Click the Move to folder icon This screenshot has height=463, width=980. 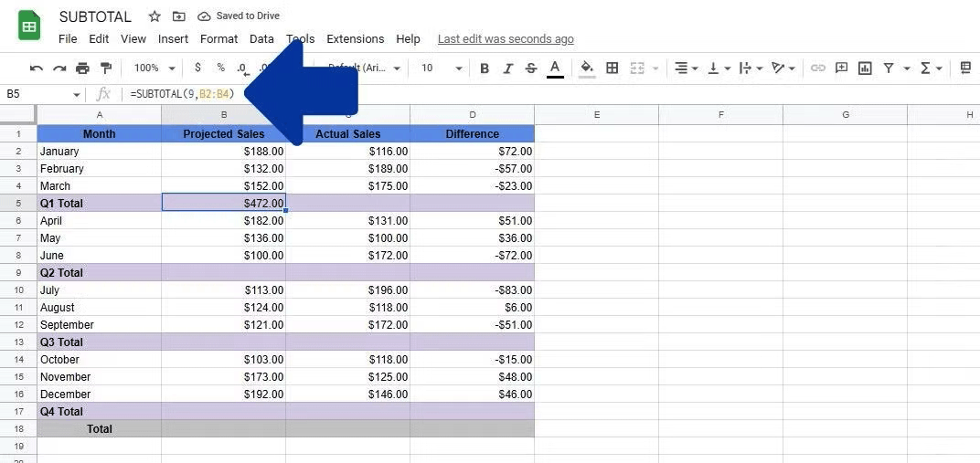pyautogui.click(x=179, y=16)
